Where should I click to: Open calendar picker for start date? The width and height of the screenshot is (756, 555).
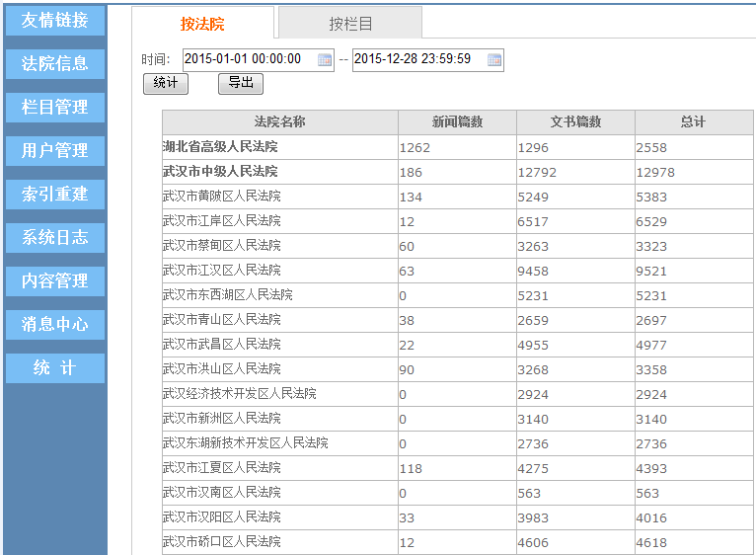325,59
